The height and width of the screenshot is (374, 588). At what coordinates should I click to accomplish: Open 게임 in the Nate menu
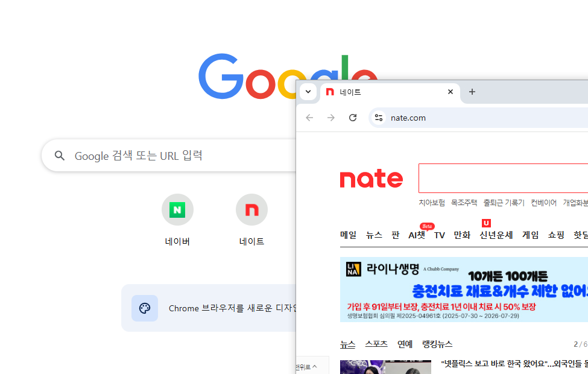pyautogui.click(x=530, y=235)
